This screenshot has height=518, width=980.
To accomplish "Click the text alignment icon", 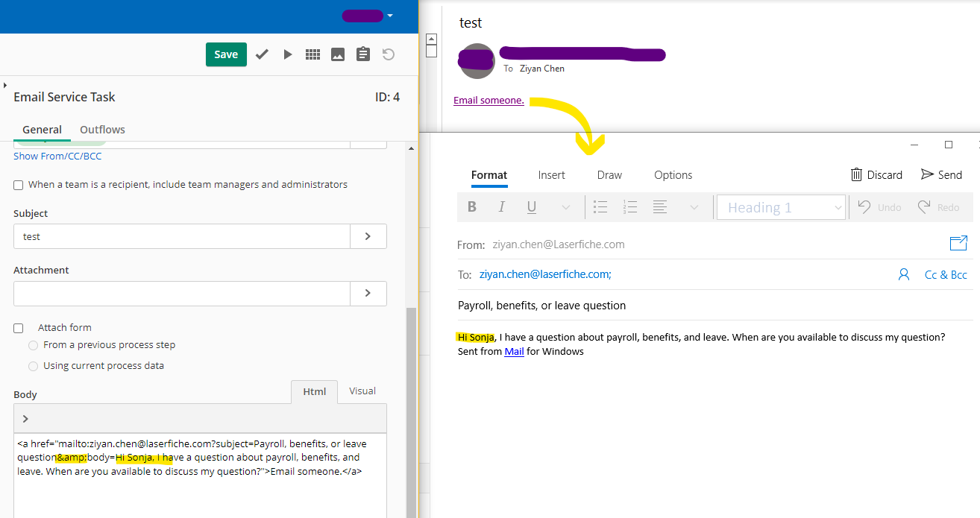I will pos(660,207).
